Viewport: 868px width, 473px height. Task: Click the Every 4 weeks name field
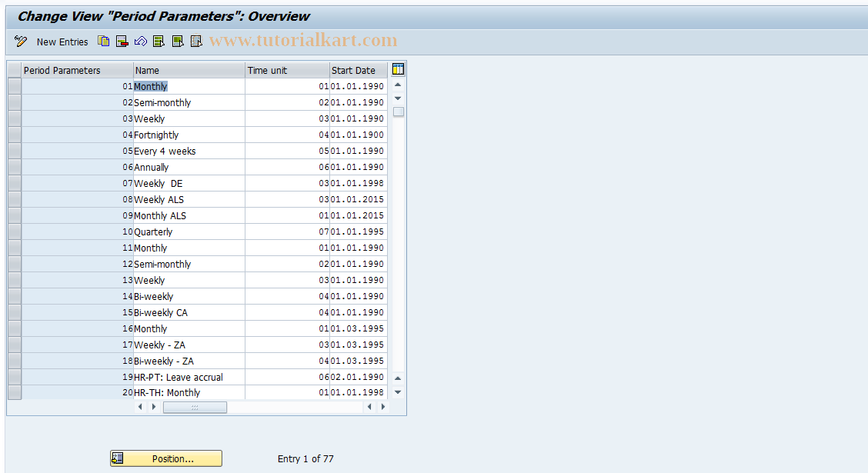189,151
